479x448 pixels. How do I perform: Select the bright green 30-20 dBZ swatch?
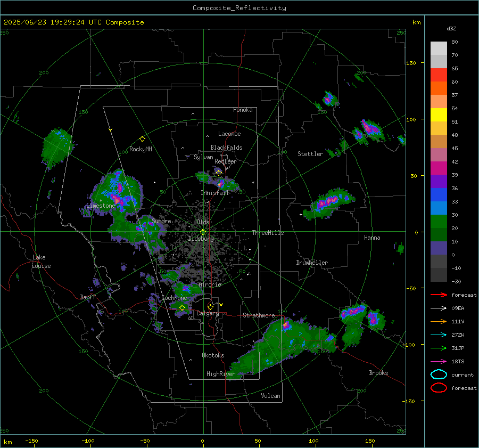pos(439,222)
